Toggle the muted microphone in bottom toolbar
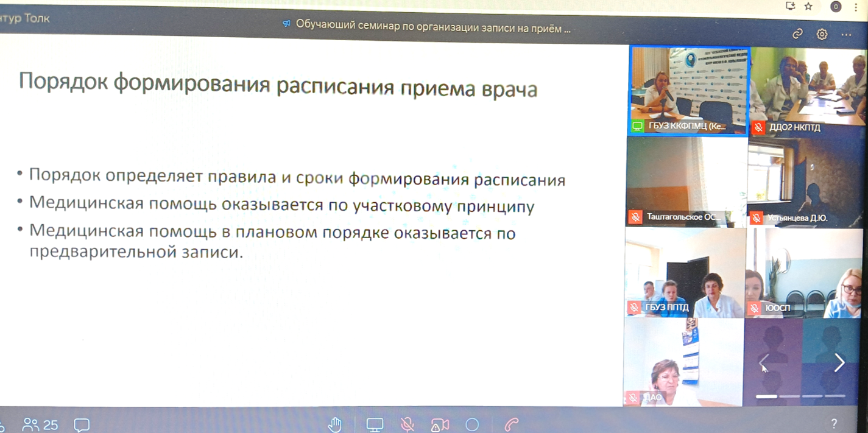Viewport: 868px width, 433px height. coord(408,424)
